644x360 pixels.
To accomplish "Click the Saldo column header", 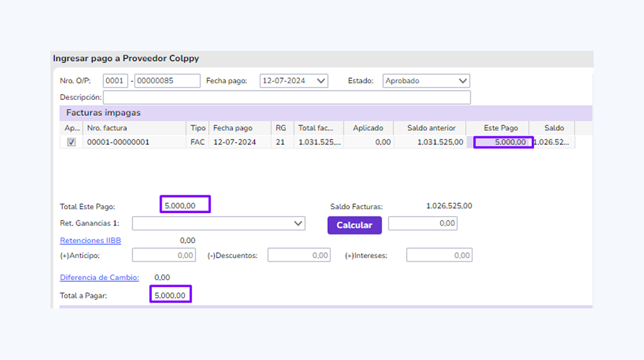I will (x=552, y=128).
